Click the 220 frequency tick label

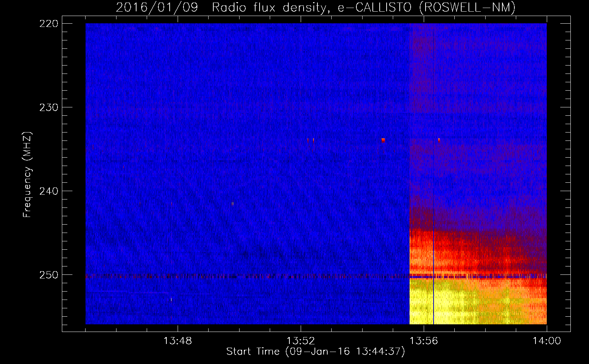click(49, 24)
